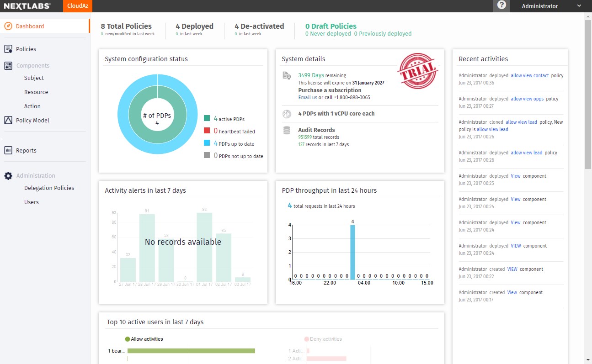This screenshot has height=364, width=592.
Task: Click the heartbeat failed red legend swatch
Action: coord(207,131)
